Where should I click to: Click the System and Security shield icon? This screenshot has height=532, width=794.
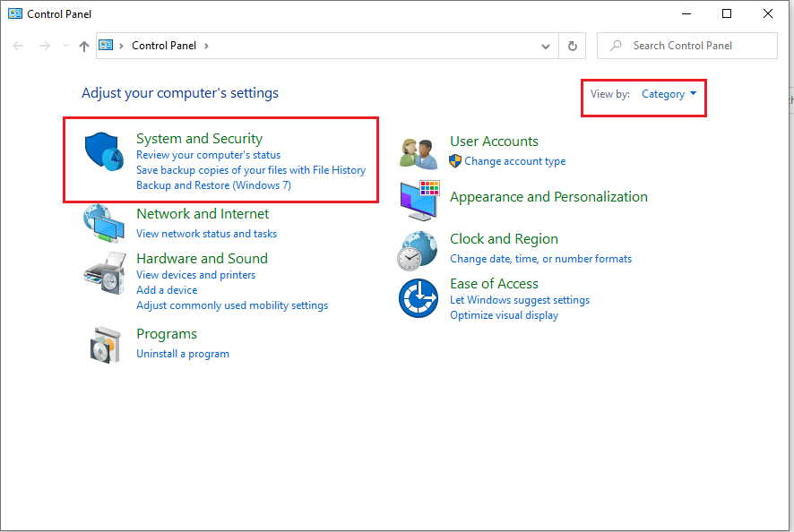(102, 151)
